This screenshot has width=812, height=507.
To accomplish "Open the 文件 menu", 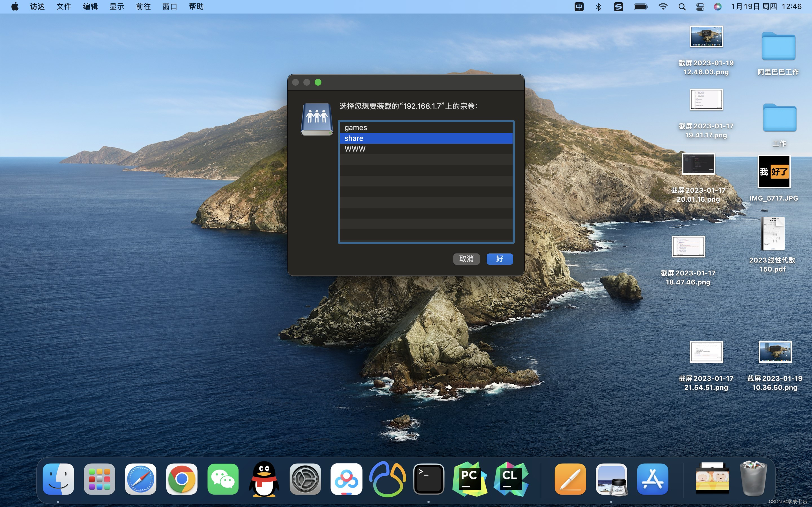I will (x=63, y=7).
